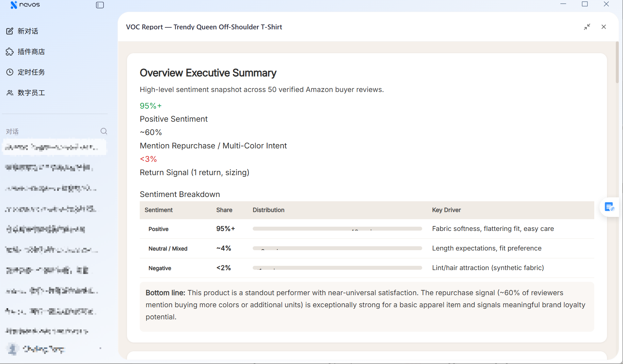
Task: Click the Negative sentiment distribution bar
Action: point(337,268)
